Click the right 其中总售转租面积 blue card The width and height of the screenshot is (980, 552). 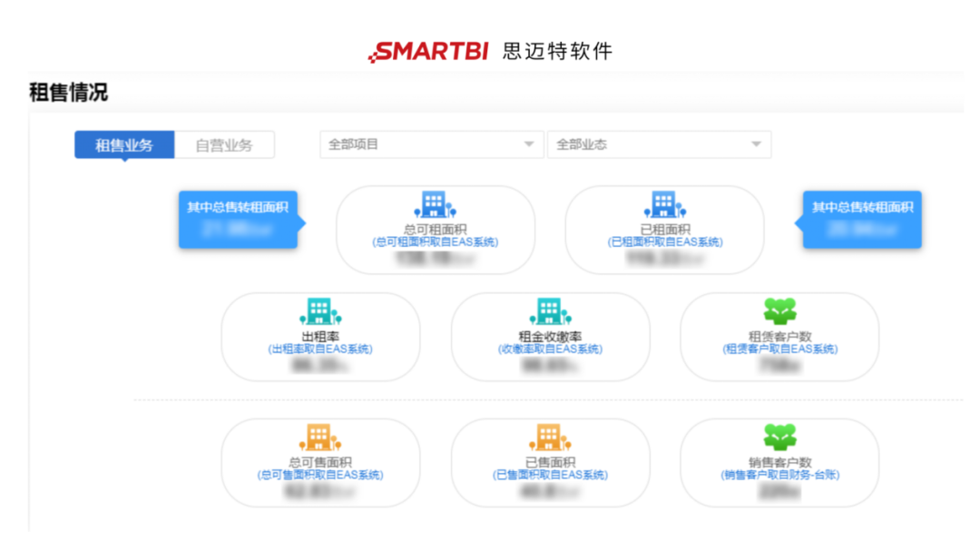pyautogui.click(x=862, y=219)
